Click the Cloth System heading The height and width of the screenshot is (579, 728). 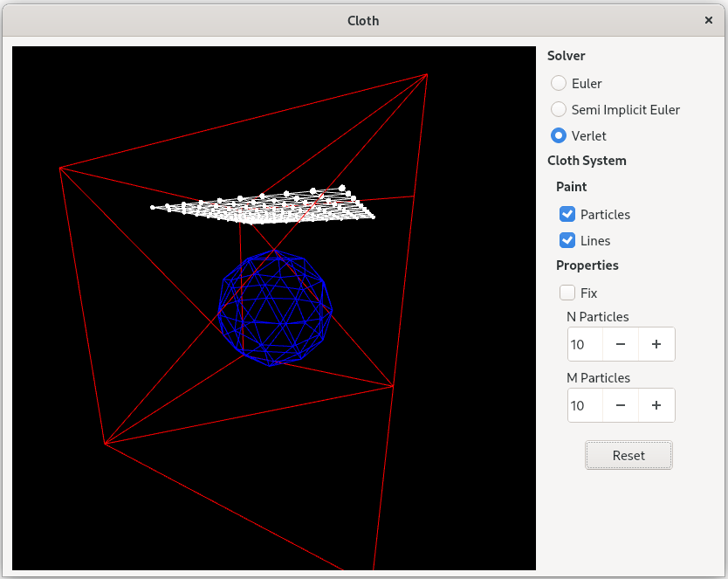tap(587, 161)
